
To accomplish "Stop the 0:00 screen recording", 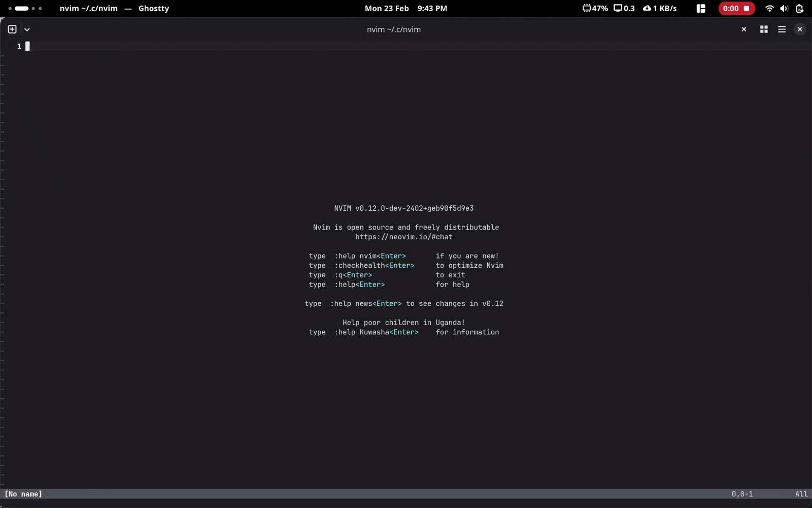I will [736, 9].
